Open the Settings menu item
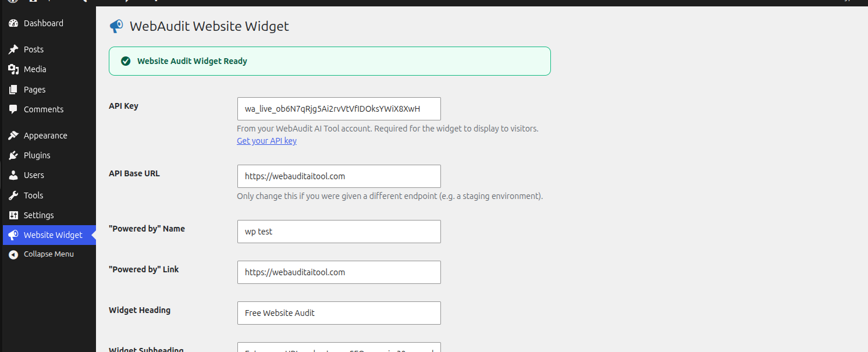 point(49,215)
